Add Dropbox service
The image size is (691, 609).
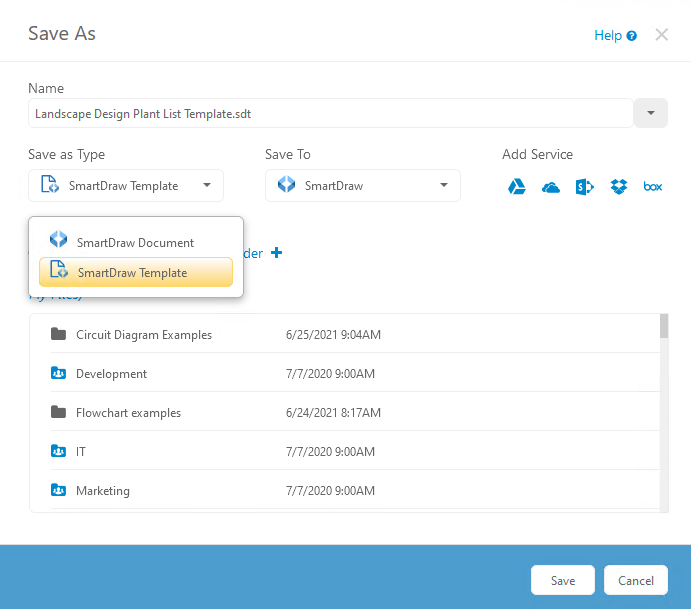point(619,187)
